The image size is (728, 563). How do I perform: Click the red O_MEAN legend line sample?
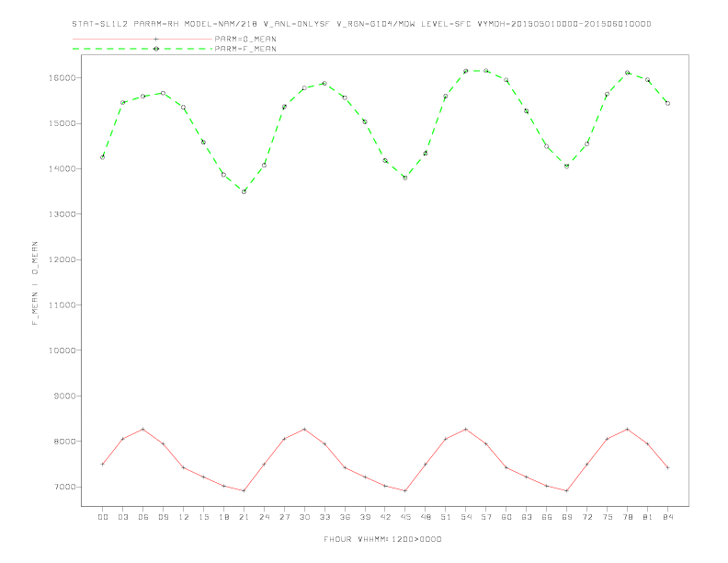click(142, 39)
